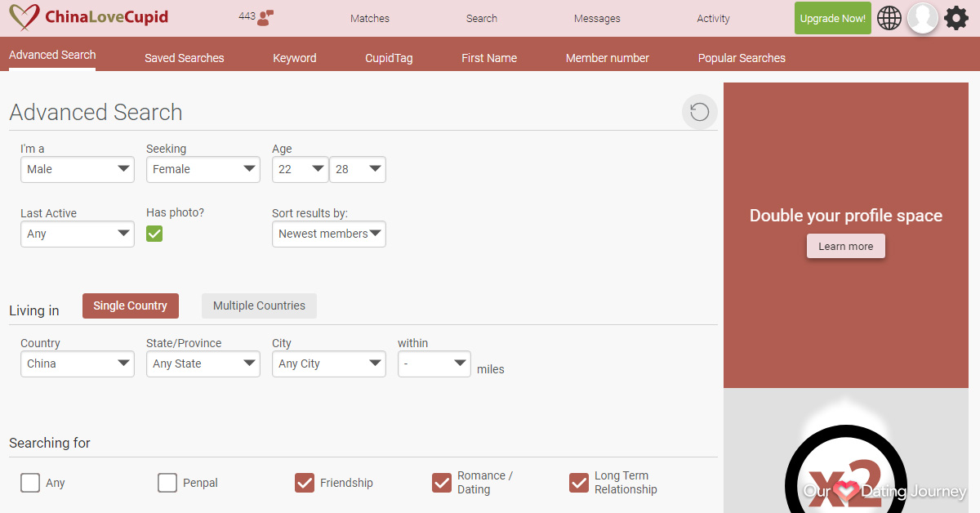Expand the Sort results by dropdown
Viewport: 980px width, 513px height.
point(329,234)
